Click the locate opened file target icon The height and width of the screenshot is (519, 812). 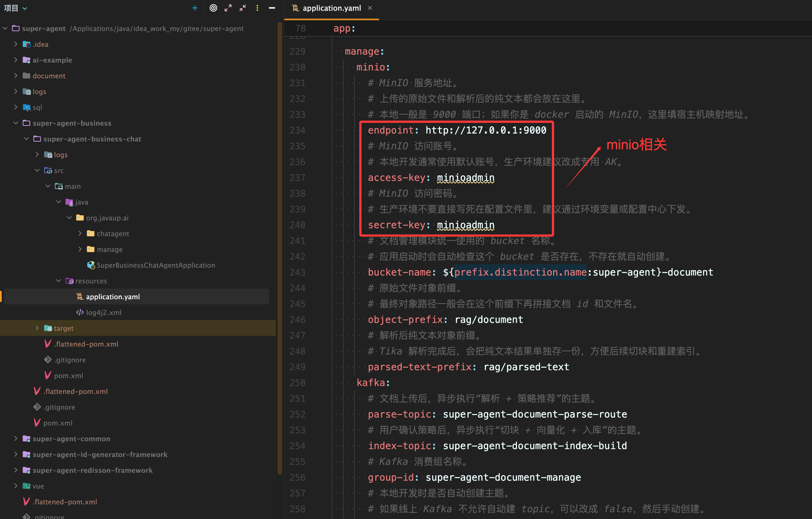coord(213,8)
